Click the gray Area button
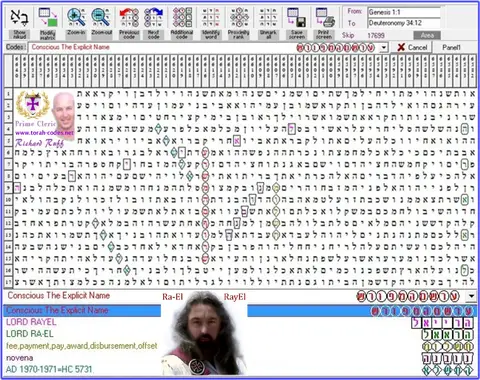Viewport: 480px width, 380px height. [427, 35]
